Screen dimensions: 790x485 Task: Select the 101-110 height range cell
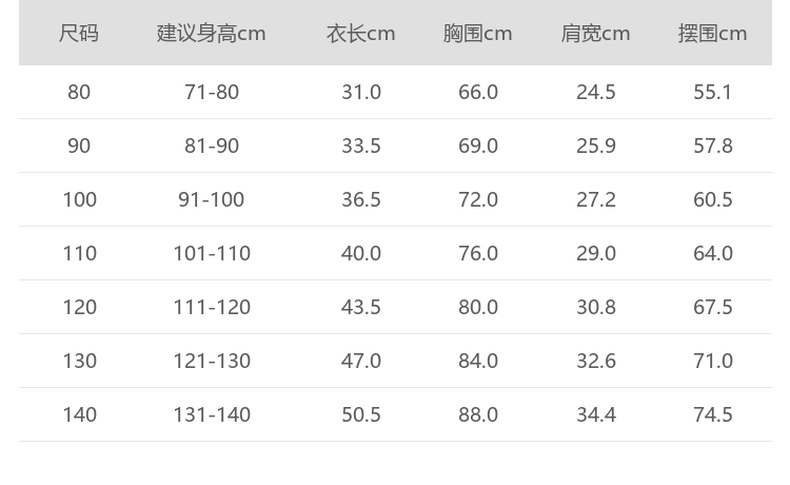(x=211, y=253)
